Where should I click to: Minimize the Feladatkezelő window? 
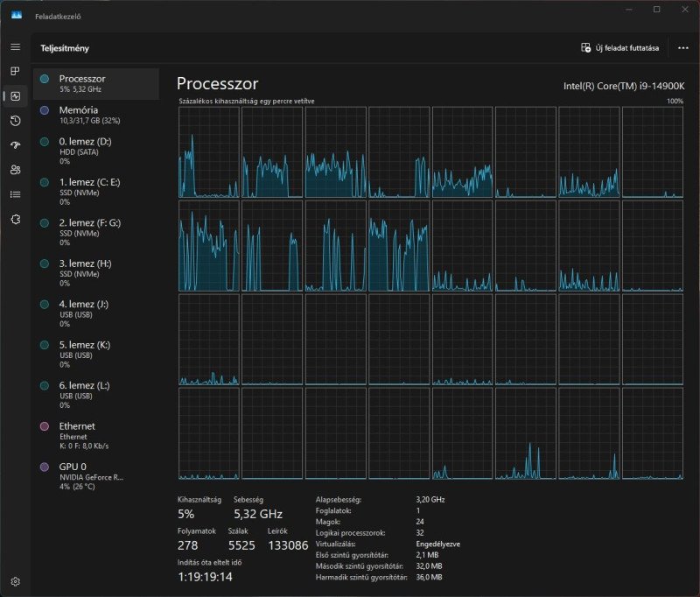(x=629, y=10)
